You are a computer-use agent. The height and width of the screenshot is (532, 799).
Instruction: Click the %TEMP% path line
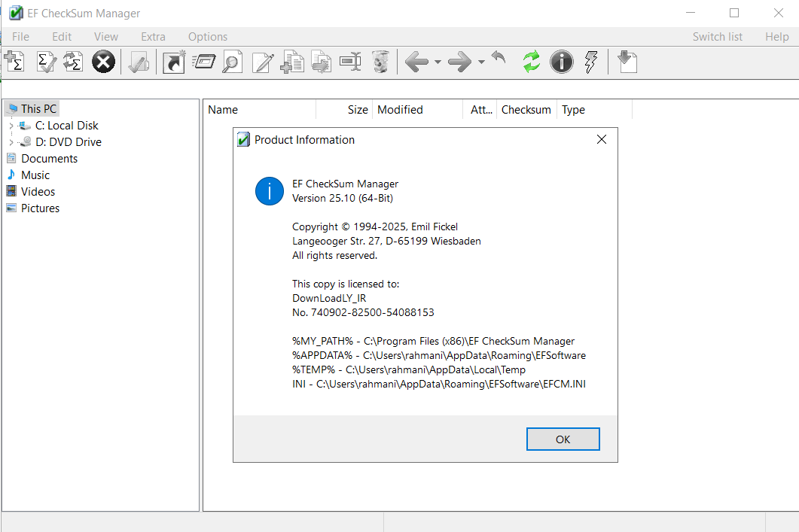pos(409,369)
